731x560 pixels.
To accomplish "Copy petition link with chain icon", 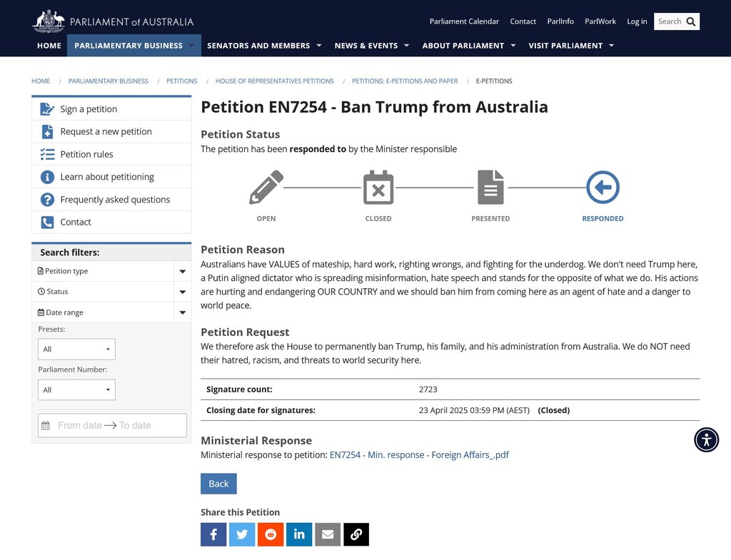I will 356,534.
